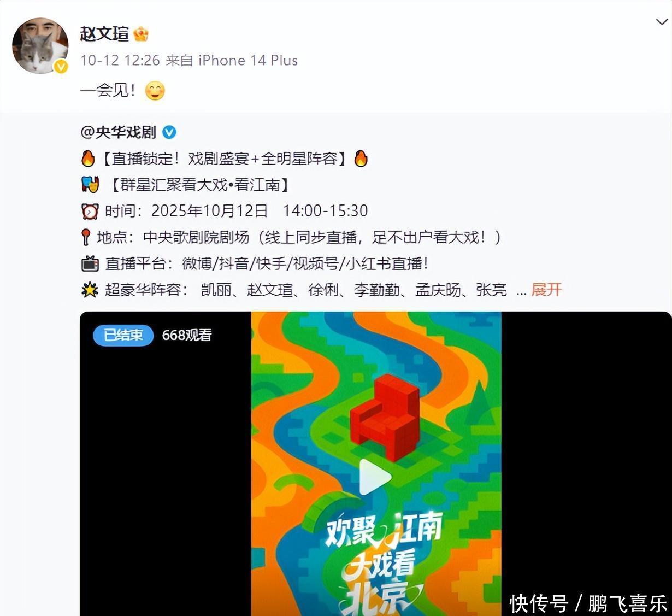Click the fire emoji after 全明星阵容
Screen dimensions: 672x616
(361, 159)
